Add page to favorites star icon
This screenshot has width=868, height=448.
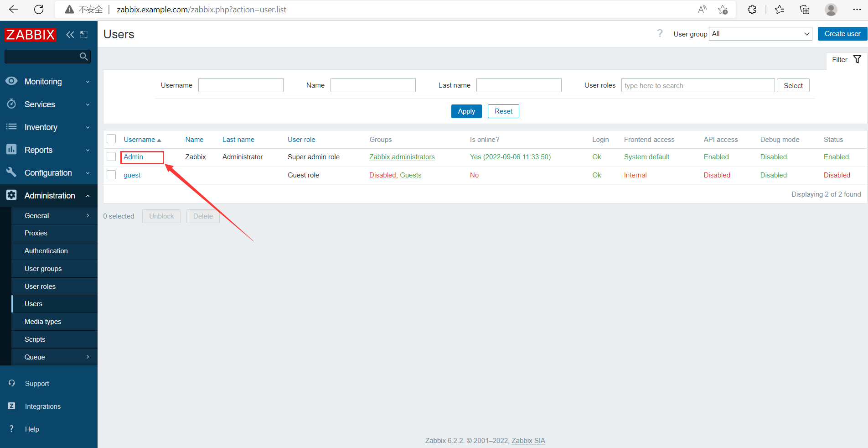tap(723, 10)
